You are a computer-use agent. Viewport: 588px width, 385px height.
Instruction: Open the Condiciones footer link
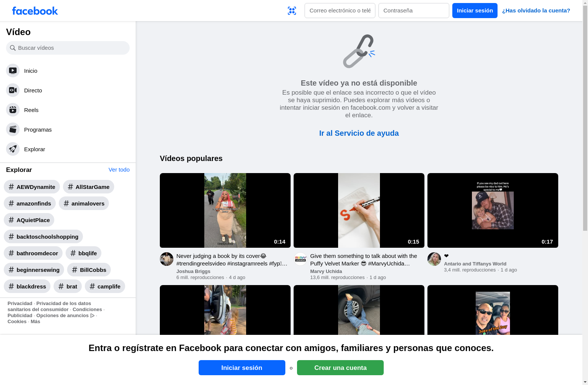(x=87, y=310)
